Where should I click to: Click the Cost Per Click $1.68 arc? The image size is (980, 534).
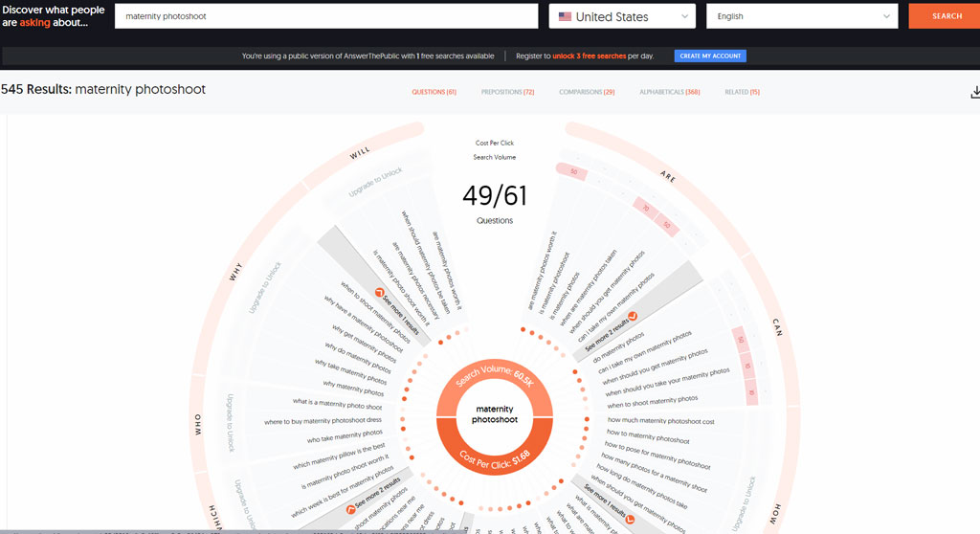495,460
